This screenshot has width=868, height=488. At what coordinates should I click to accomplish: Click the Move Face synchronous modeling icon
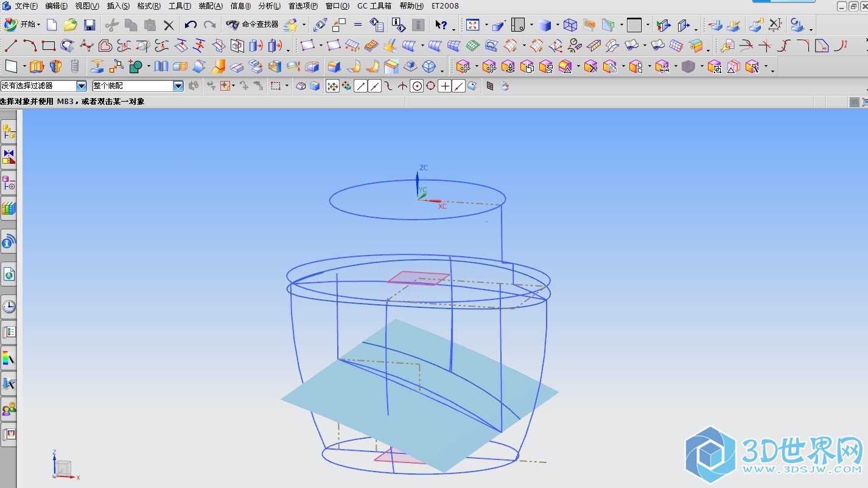click(x=463, y=66)
